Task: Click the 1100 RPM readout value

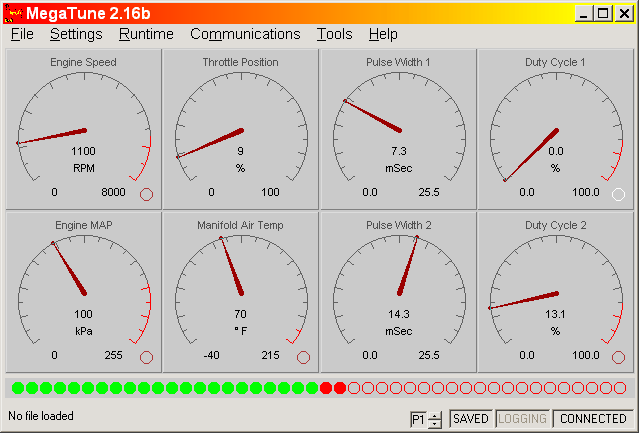Action: (83, 151)
